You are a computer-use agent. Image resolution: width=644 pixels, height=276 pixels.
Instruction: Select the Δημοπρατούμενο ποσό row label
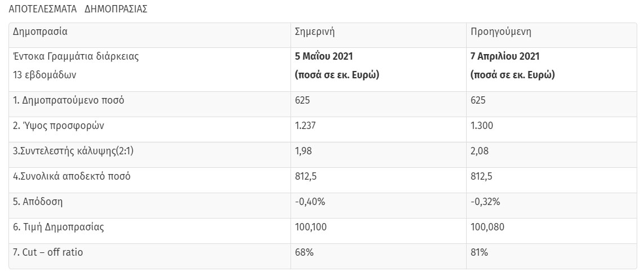69,100
